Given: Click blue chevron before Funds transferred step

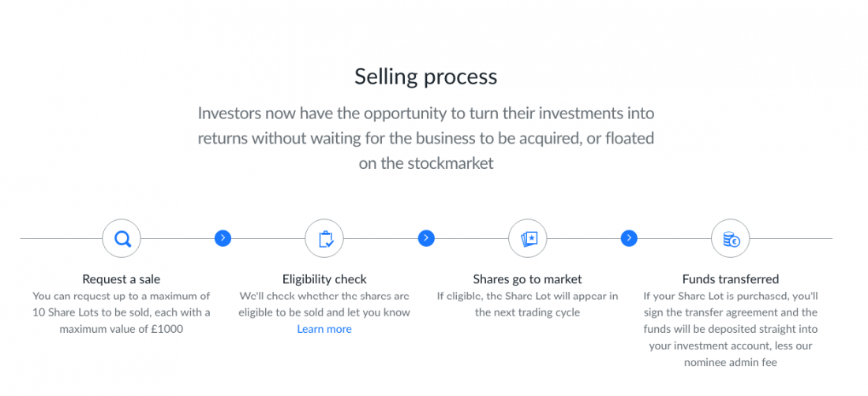Looking at the screenshot, I should tap(629, 238).
